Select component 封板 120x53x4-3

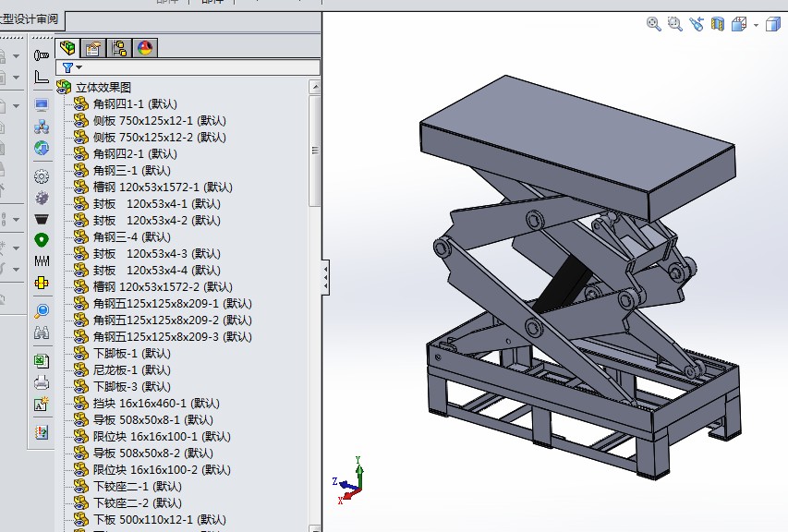click(156, 253)
